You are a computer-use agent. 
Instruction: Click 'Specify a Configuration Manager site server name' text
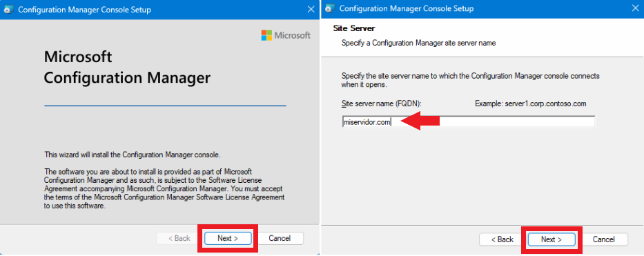click(418, 43)
